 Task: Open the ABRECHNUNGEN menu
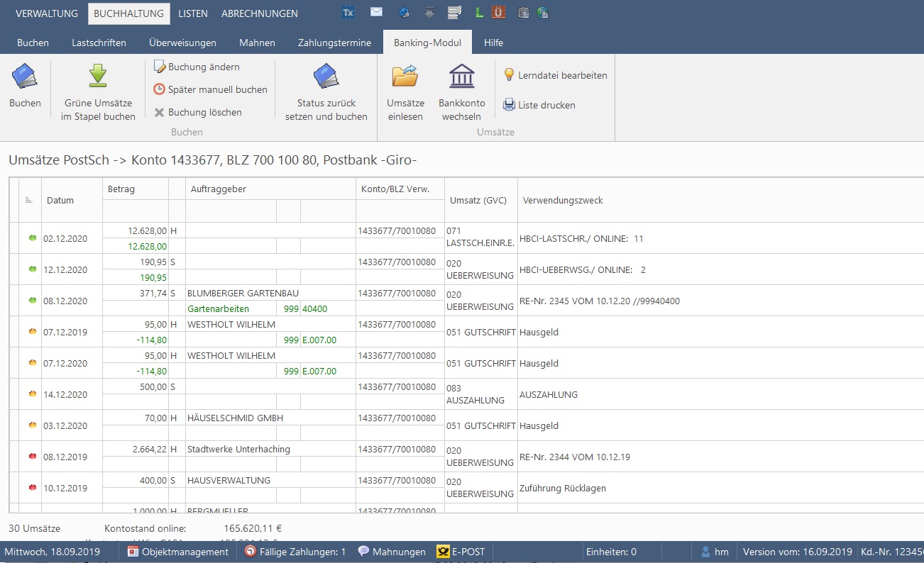[260, 13]
